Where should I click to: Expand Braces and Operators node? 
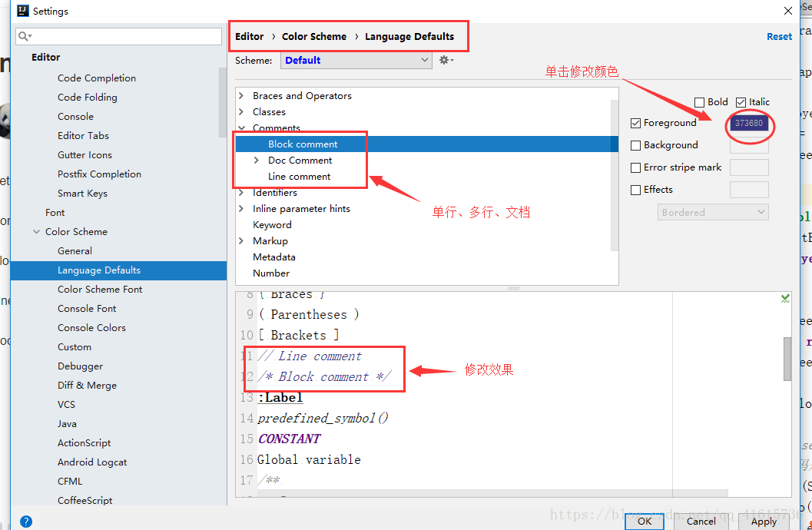tap(240, 96)
